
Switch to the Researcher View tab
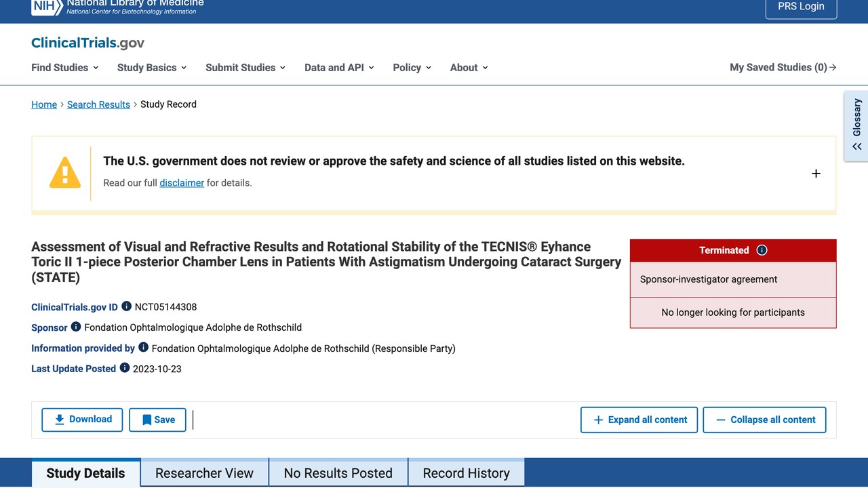click(204, 473)
